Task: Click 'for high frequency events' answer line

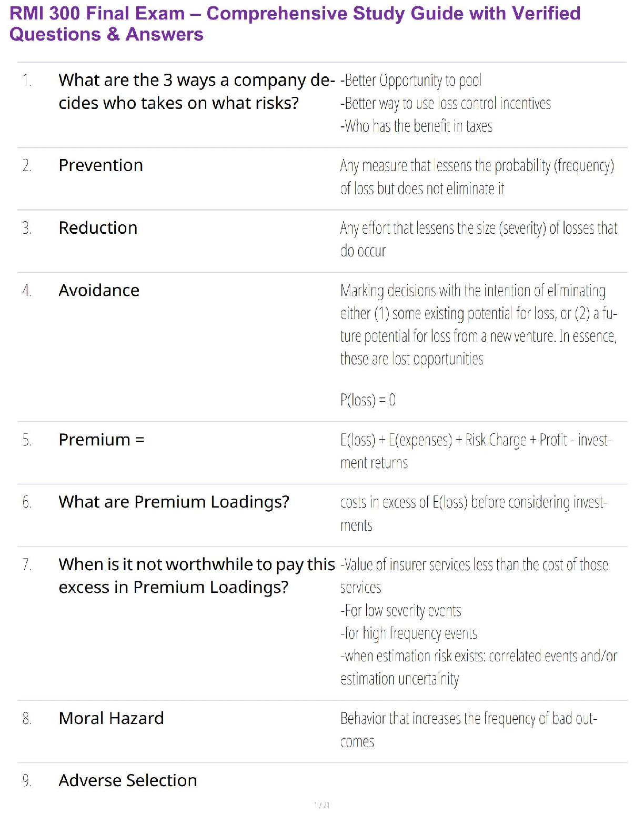Action: click(409, 633)
